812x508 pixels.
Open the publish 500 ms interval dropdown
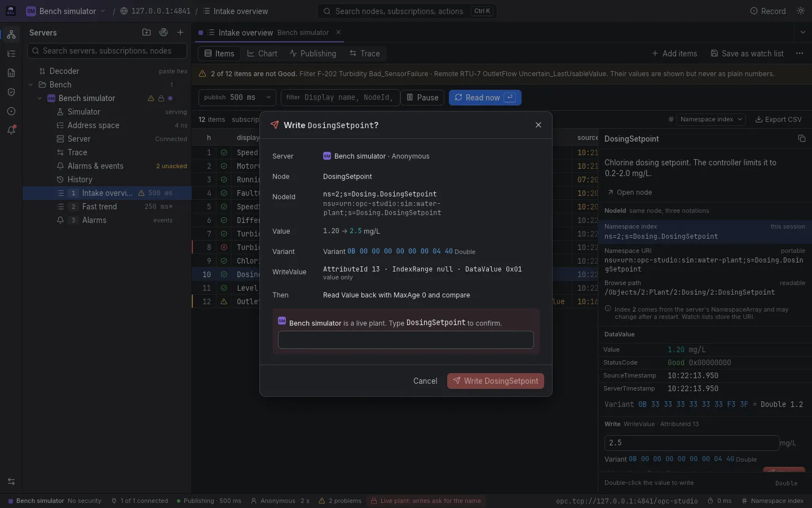237,98
